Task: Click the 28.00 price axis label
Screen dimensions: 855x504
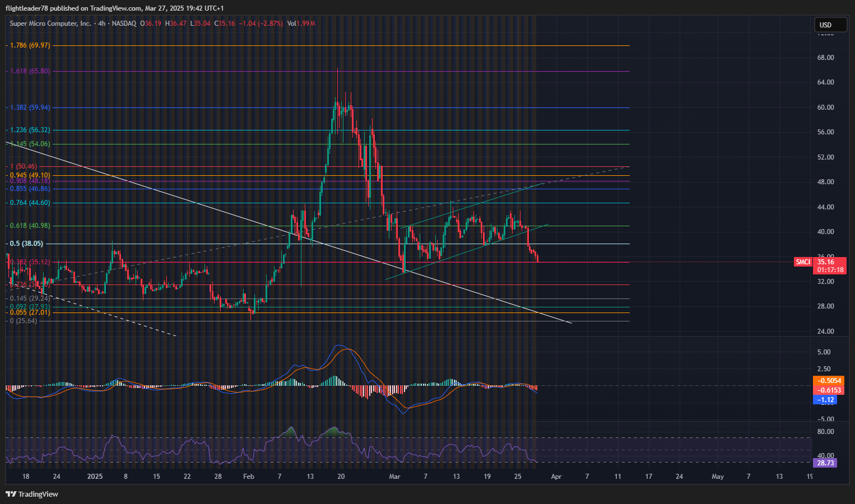Action: click(826, 306)
